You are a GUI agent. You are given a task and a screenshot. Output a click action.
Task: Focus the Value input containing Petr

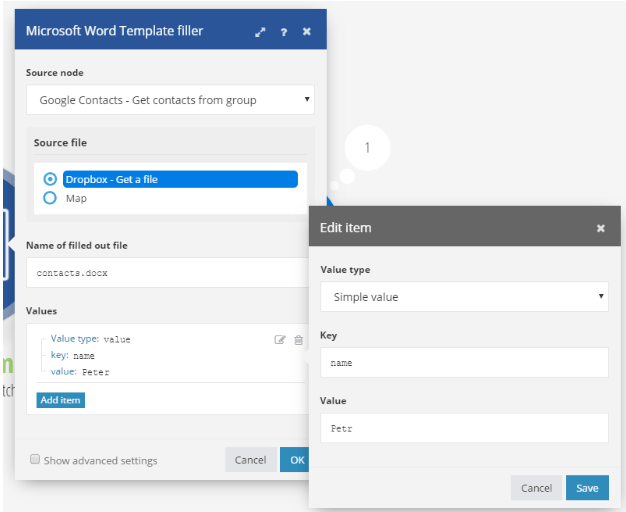tap(464, 428)
